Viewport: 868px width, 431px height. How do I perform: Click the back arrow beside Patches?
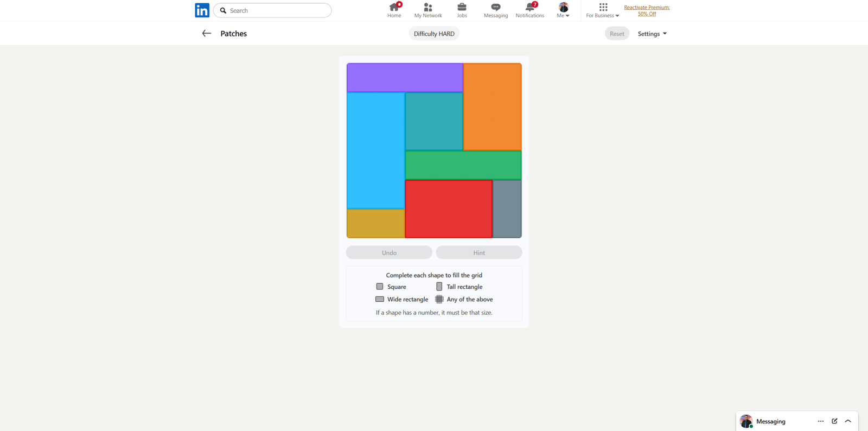click(207, 34)
